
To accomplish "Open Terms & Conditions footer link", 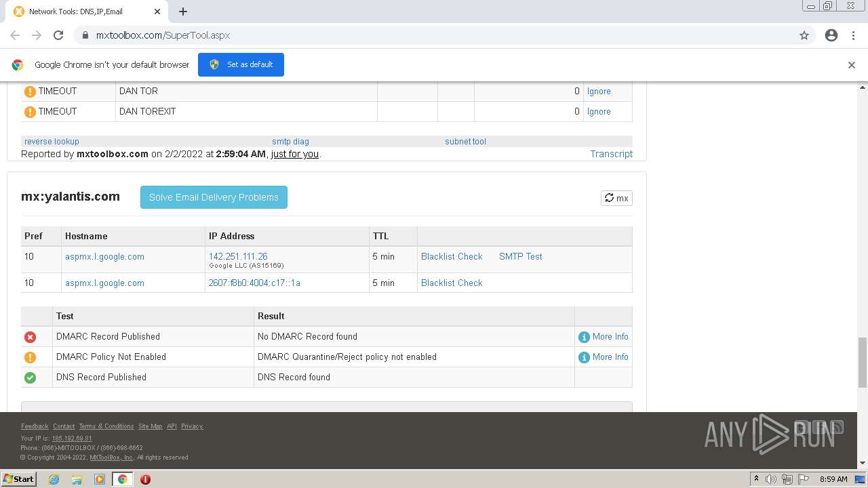I will tap(106, 426).
